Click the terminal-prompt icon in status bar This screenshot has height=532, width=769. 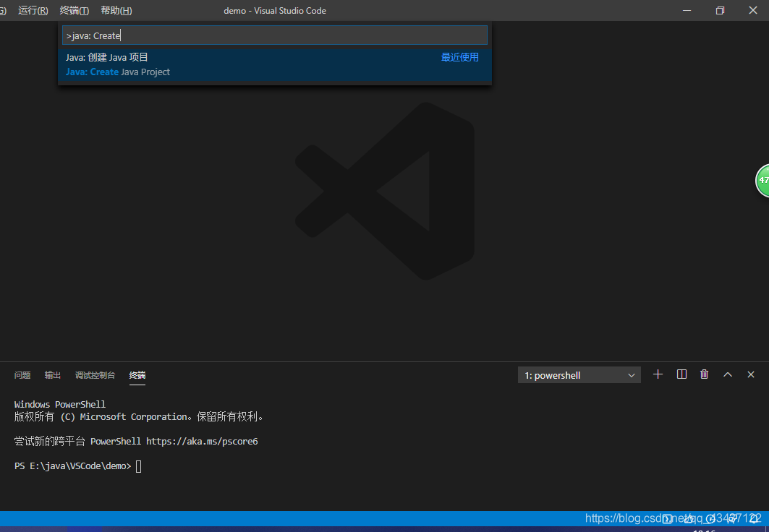click(x=668, y=519)
